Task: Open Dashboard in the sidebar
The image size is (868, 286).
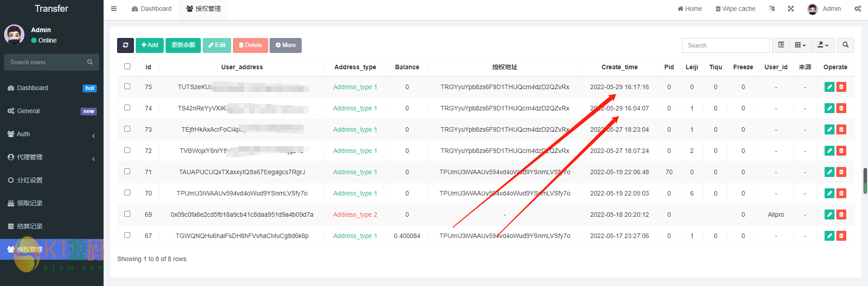Action: click(52, 88)
